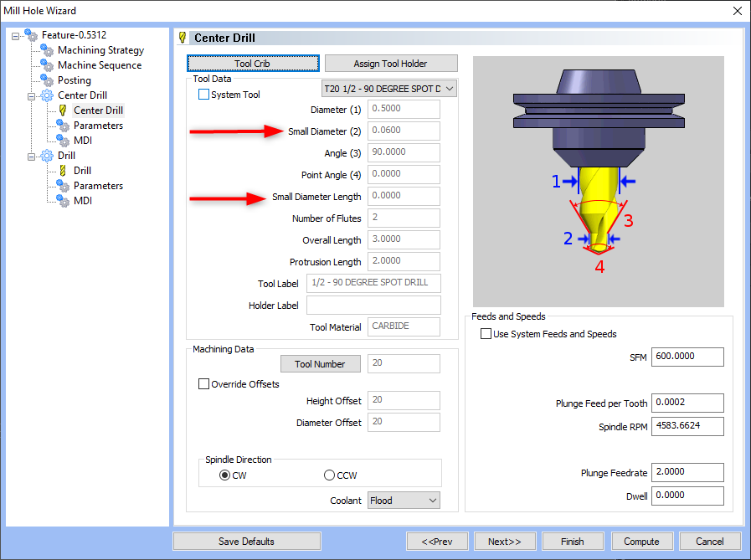Cancel the wizard
This screenshot has width=751, height=560.
(x=710, y=542)
